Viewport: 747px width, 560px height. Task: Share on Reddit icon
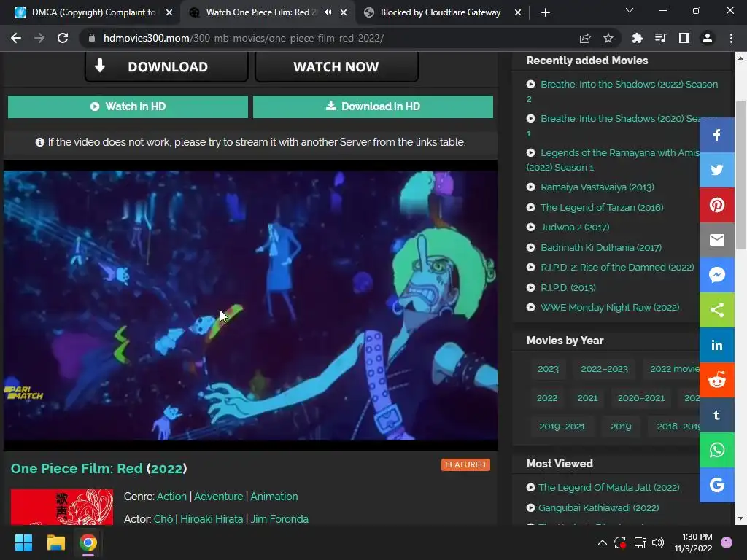[x=716, y=380]
